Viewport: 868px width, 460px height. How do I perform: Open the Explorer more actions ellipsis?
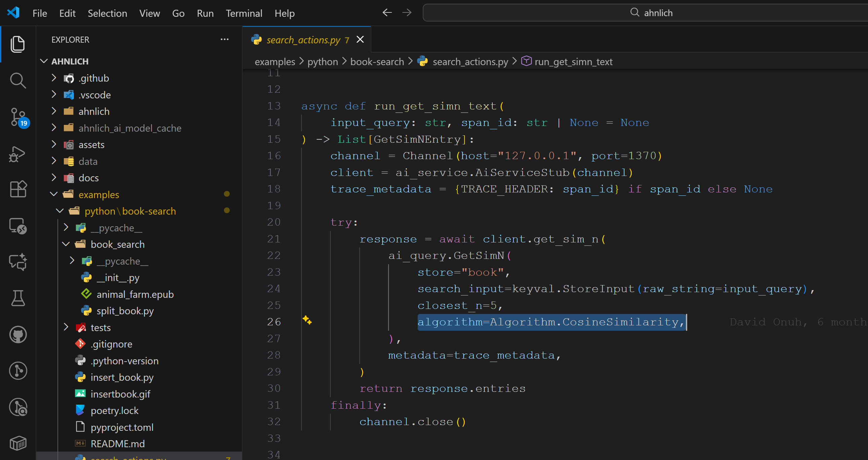point(224,39)
